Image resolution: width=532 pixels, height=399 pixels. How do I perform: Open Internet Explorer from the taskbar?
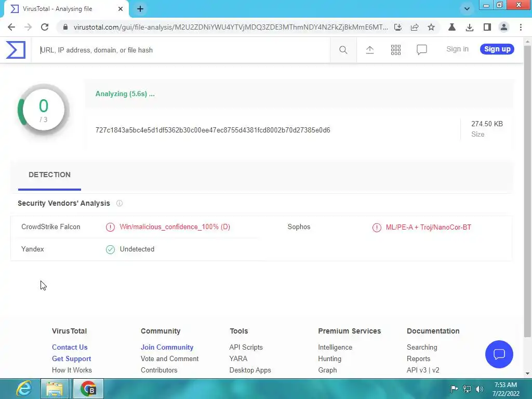pos(24,389)
